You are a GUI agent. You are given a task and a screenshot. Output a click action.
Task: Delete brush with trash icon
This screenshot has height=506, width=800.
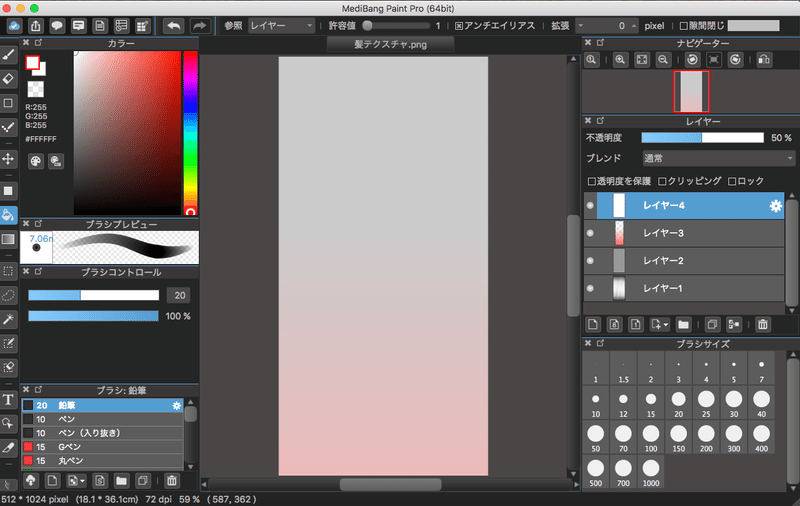tap(172, 480)
